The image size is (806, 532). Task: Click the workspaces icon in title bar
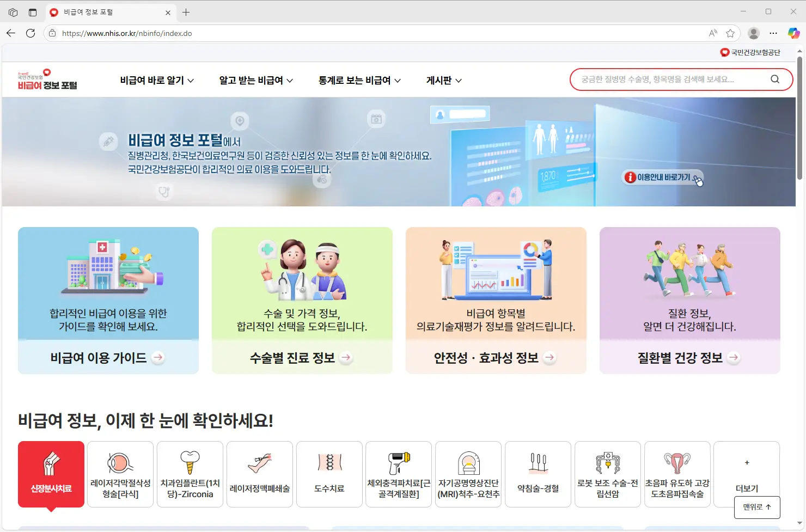coord(13,12)
